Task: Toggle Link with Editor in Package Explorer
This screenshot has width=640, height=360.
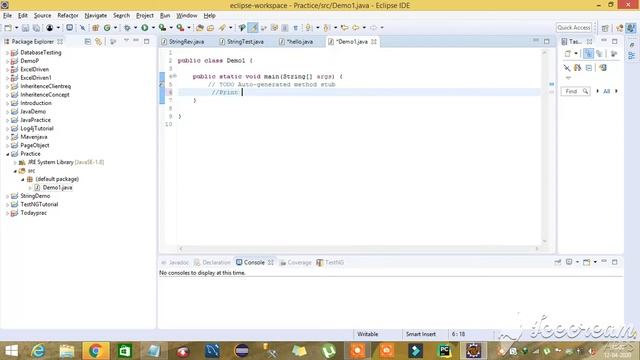Action: tap(98, 42)
